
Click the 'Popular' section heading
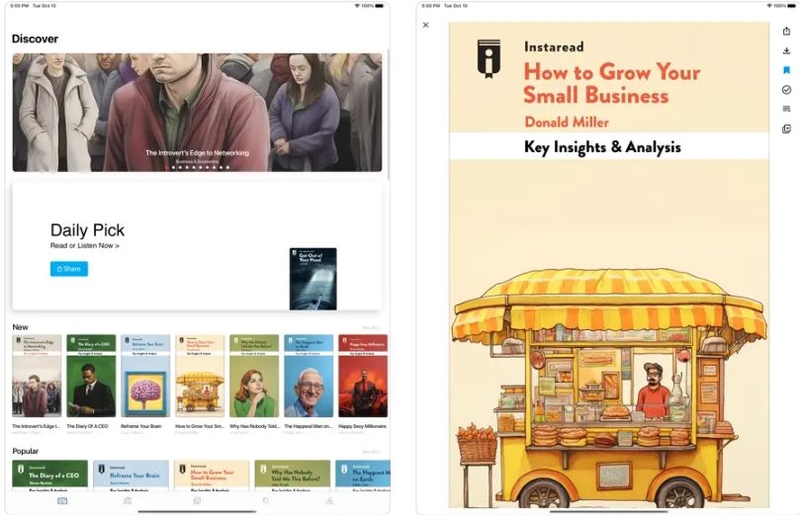point(26,451)
